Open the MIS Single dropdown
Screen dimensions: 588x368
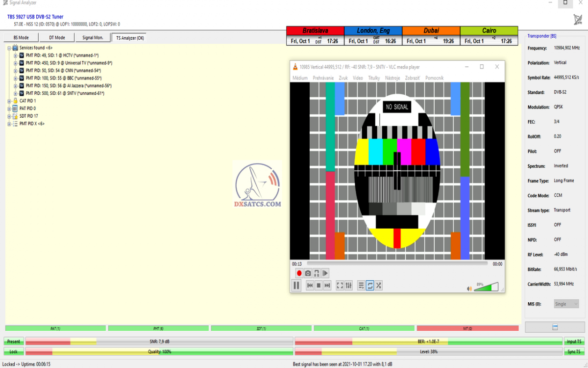[566, 304]
